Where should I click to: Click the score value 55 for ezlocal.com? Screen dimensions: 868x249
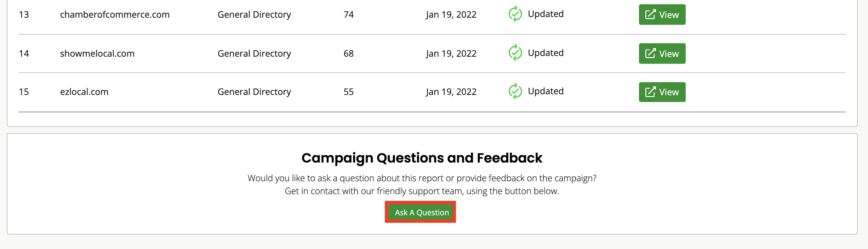[x=348, y=91]
